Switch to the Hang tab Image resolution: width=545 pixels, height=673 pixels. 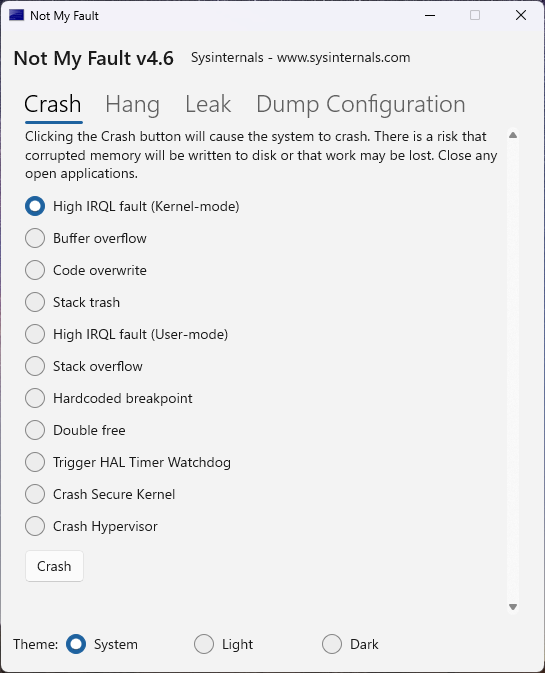[x=133, y=105]
